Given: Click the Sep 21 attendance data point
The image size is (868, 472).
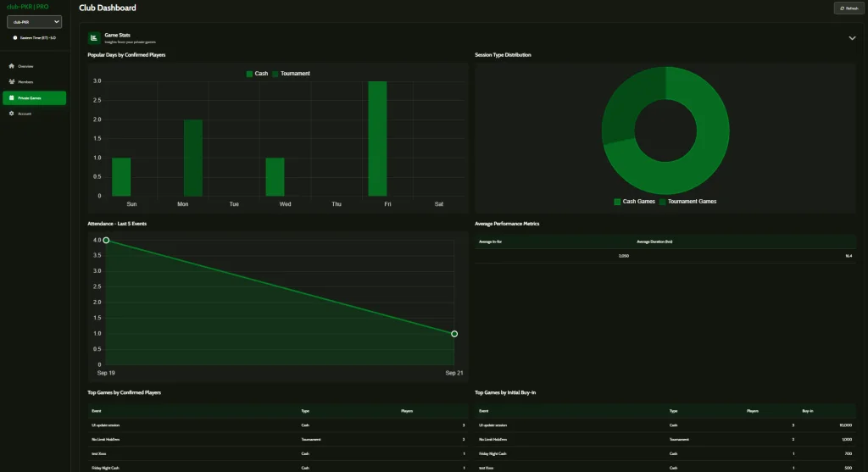Looking at the screenshot, I should tap(454, 334).
